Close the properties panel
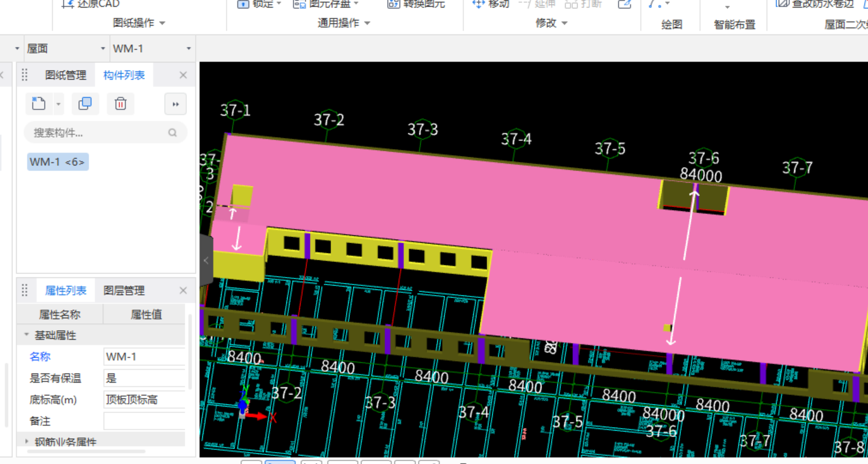 click(183, 291)
